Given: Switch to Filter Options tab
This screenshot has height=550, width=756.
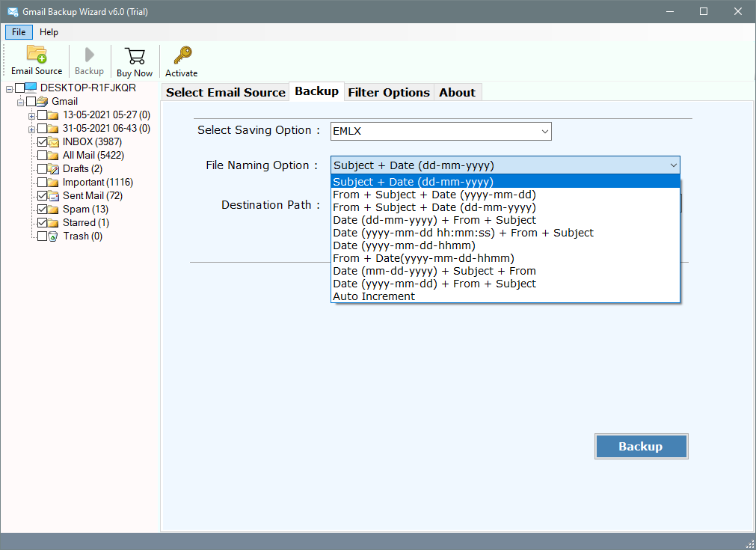Looking at the screenshot, I should click(389, 92).
